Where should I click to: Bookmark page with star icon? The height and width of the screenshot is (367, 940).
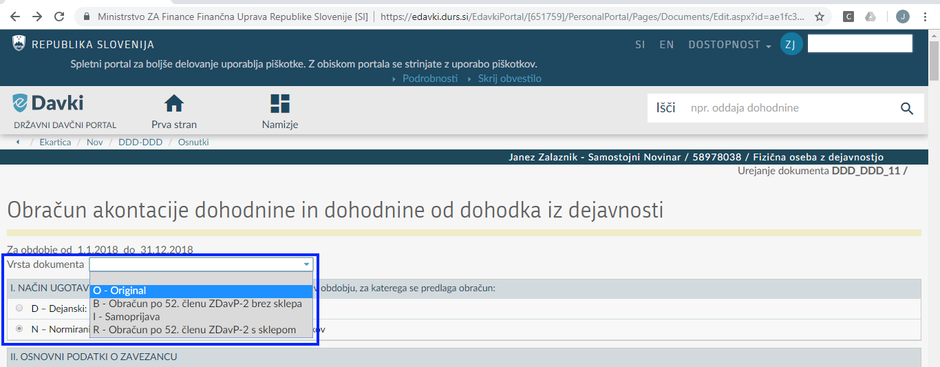(x=820, y=17)
